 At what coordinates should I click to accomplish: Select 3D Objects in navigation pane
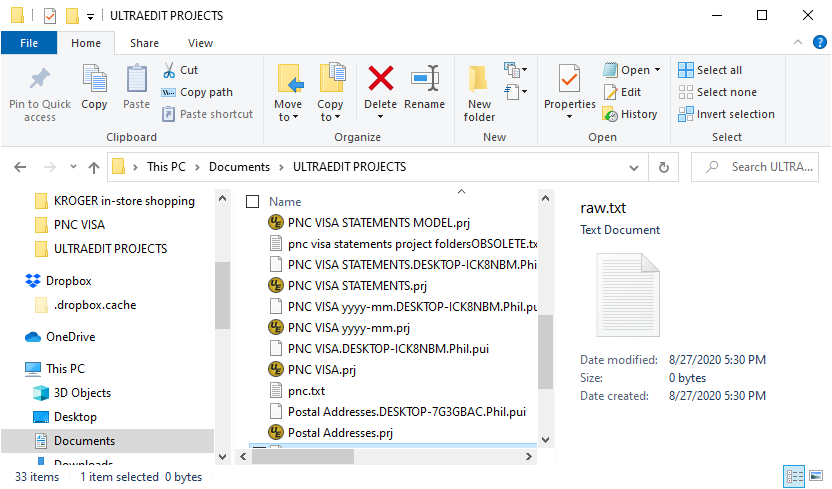[x=72, y=393]
